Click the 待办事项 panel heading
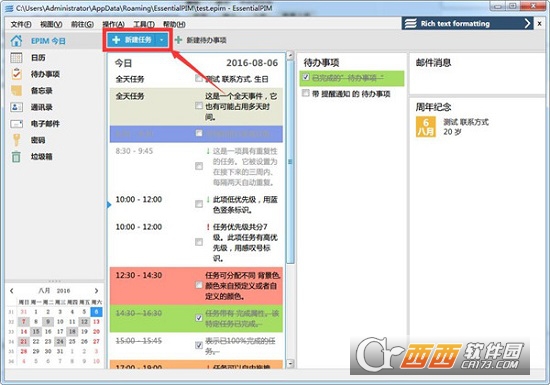The height and width of the screenshot is (385, 550). (x=321, y=63)
